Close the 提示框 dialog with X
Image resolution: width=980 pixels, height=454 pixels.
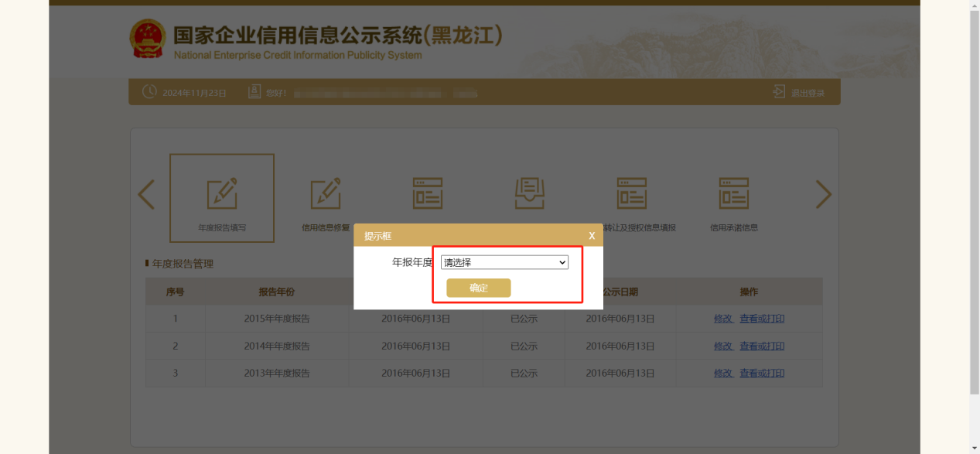592,235
